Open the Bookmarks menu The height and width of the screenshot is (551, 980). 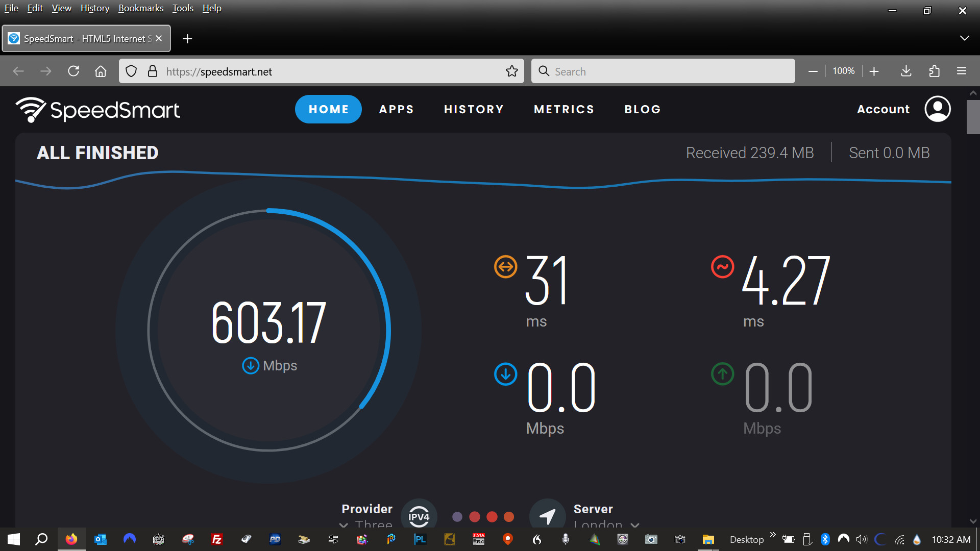pyautogui.click(x=141, y=8)
